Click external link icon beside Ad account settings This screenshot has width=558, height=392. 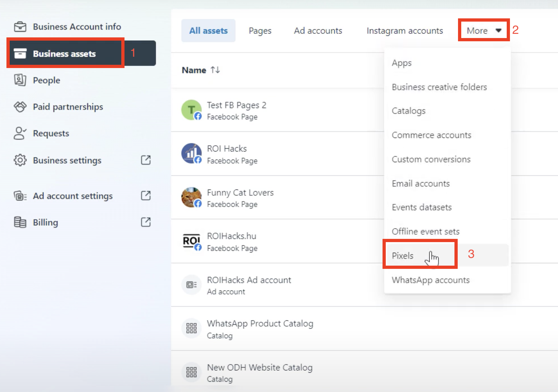click(x=146, y=195)
